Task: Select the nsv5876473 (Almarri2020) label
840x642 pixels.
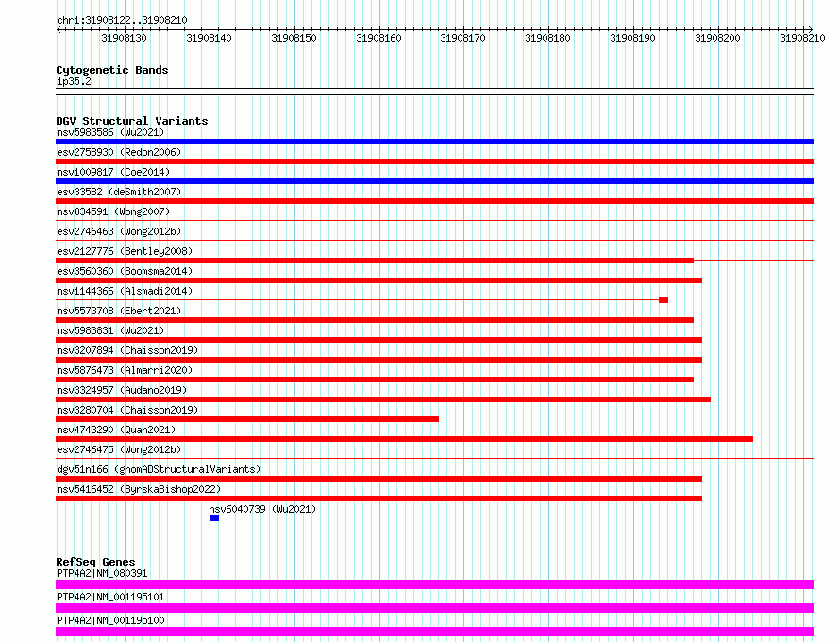Action: click(x=125, y=370)
